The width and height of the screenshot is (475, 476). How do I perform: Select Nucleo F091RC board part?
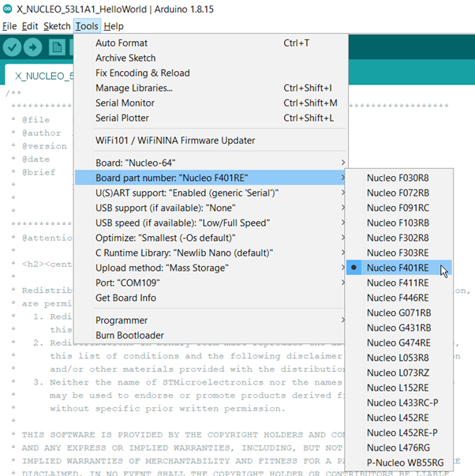pyautogui.click(x=398, y=208)
